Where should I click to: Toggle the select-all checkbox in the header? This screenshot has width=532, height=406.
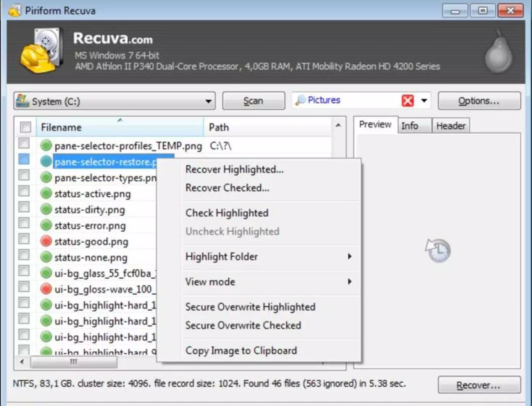point(25,127)
